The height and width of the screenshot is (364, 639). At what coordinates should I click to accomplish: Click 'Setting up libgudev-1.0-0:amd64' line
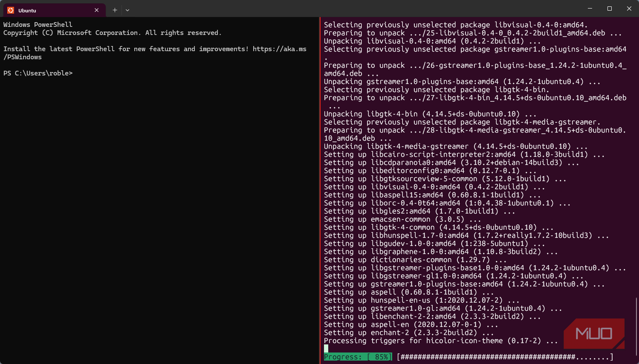pyautogui.click(x=434, y=243)
